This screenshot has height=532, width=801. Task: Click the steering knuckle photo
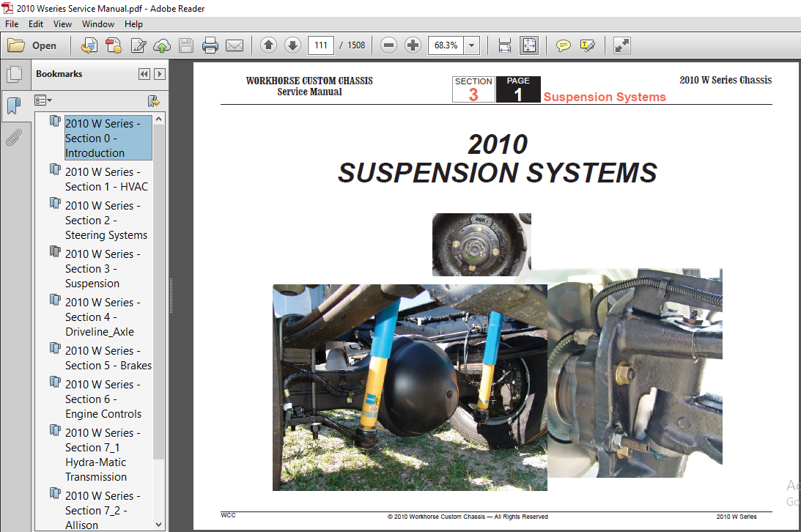point(635,373)
